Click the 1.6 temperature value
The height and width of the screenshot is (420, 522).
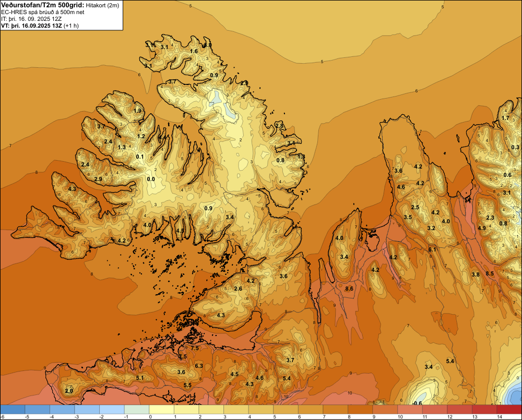(x=194, y=51)
